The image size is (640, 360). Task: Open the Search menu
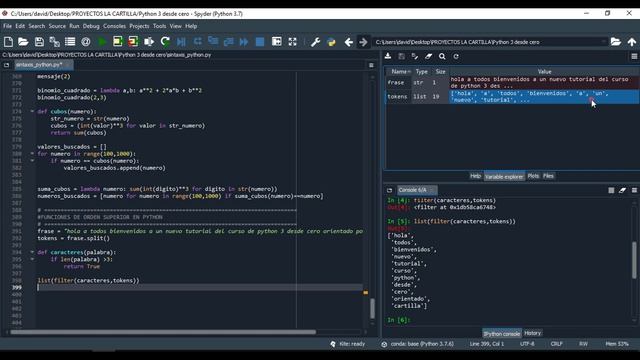(x=37, y=26)
